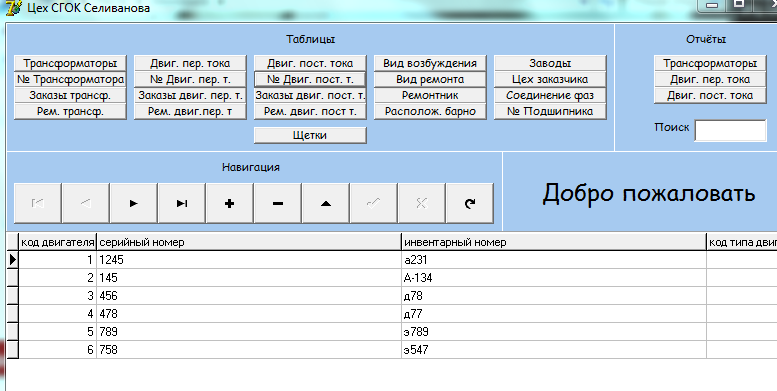777x391 pixels.
Task: Open the Располож. барно table
Action: tap(430, 112)
